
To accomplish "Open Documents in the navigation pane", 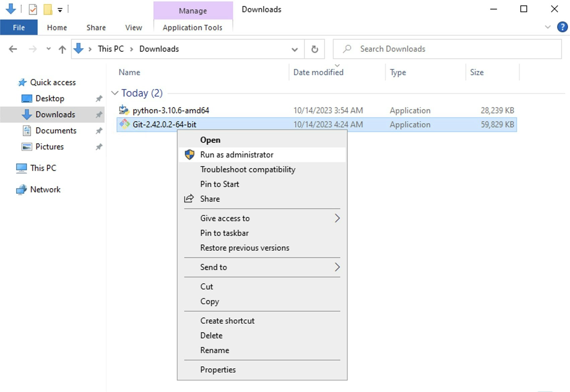I will 56,131.
